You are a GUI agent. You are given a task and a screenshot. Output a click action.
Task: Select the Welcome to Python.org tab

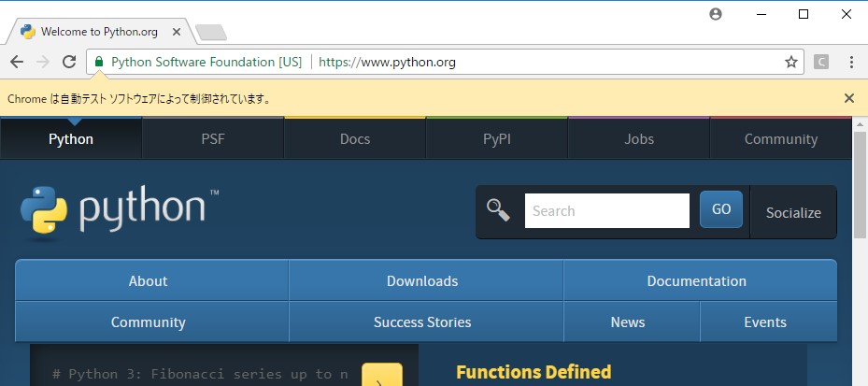[100, 32]
